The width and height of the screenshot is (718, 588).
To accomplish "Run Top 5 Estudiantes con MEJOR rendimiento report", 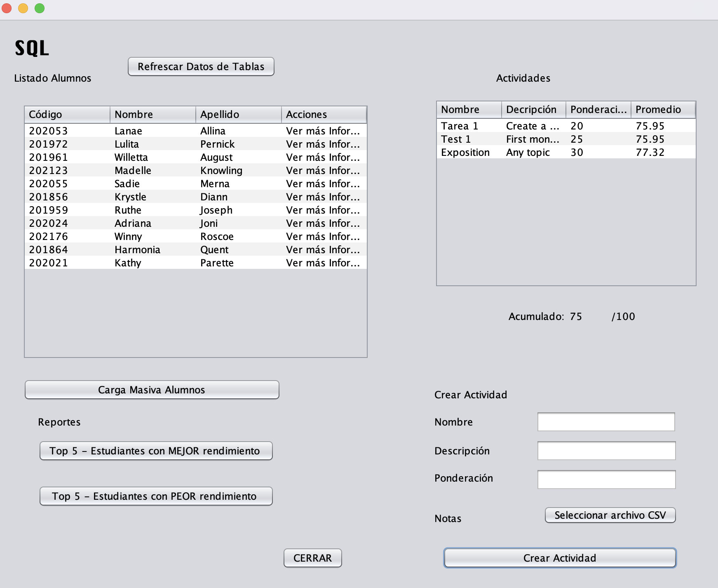I will point(156,451).
